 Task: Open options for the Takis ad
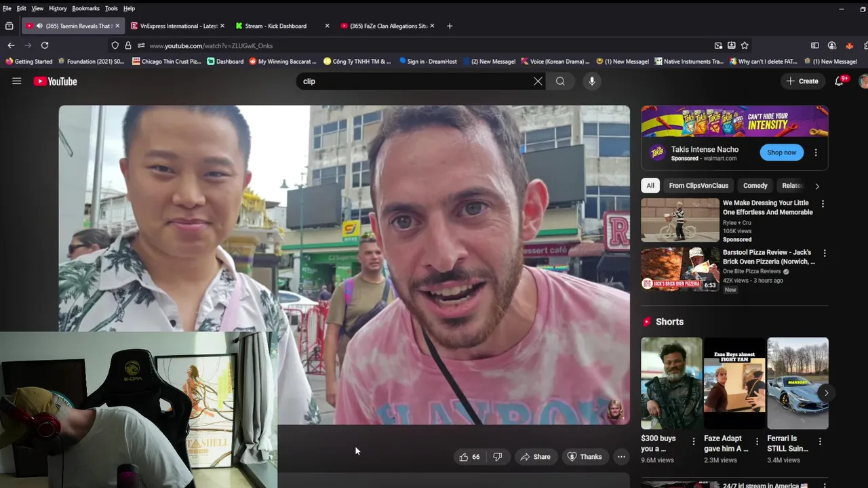click(x=816, y=153)
